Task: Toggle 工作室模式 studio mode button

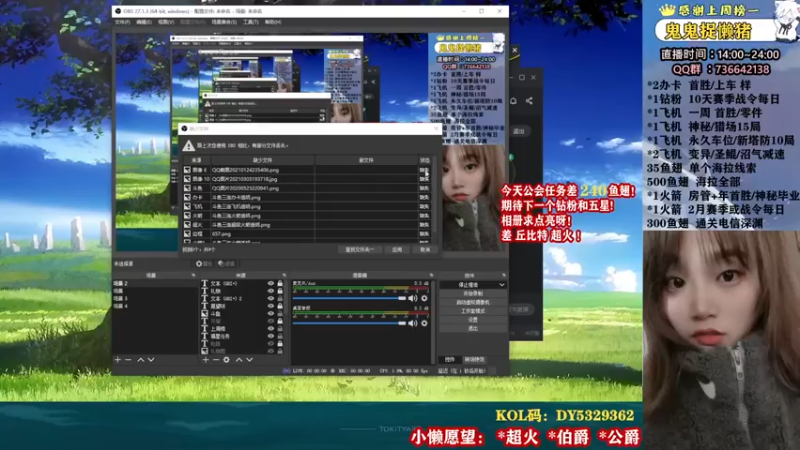Action: tap(473, 311)
